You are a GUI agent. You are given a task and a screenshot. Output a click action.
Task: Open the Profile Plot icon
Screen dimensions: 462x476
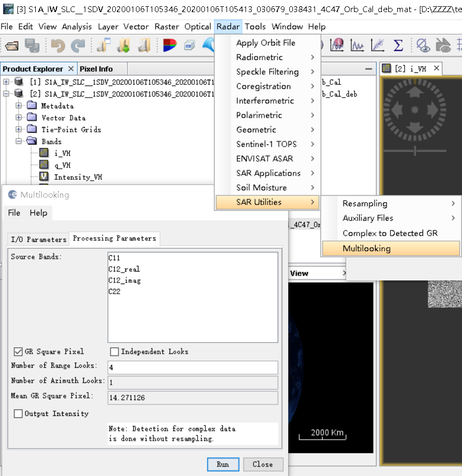click(357, 45)
